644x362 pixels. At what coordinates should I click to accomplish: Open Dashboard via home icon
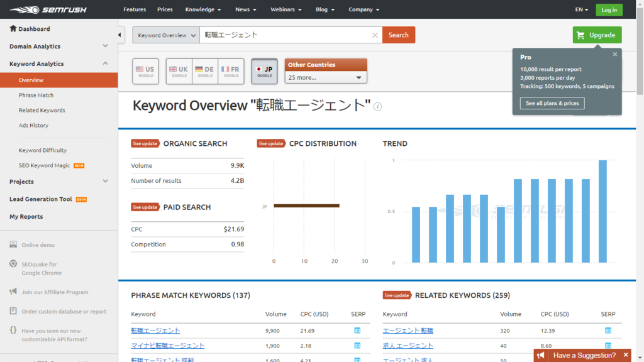(13, 28)
